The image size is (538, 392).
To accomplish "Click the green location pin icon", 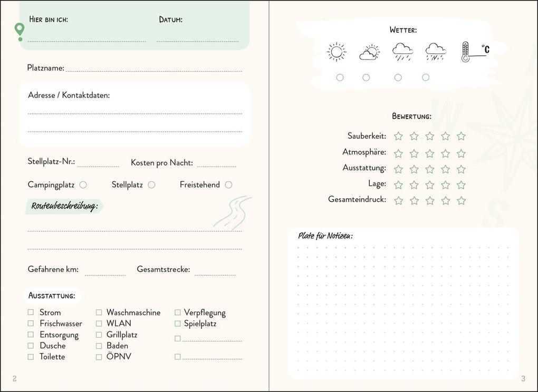I will [x=20, y=31].
